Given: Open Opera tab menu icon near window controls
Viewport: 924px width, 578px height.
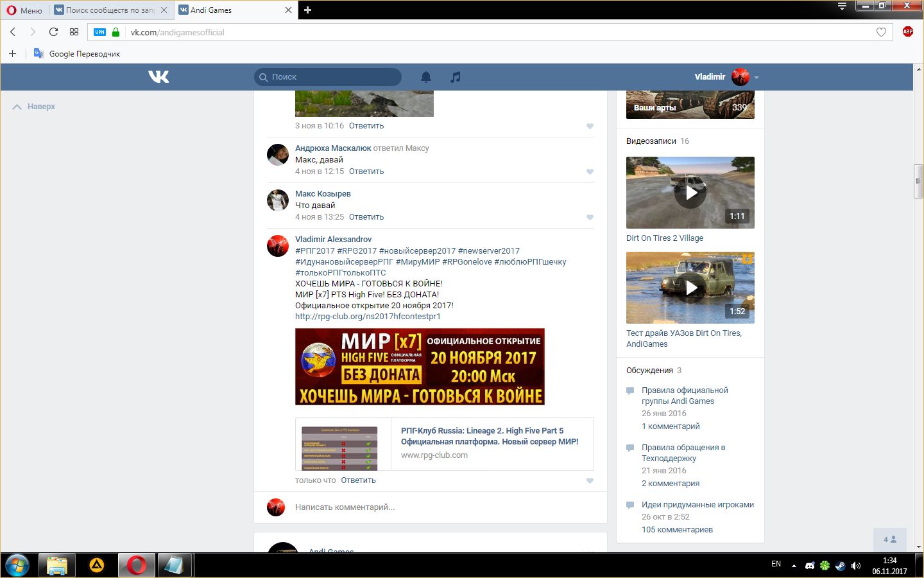Looking at the screenshot, I should [x=843, y=6].
